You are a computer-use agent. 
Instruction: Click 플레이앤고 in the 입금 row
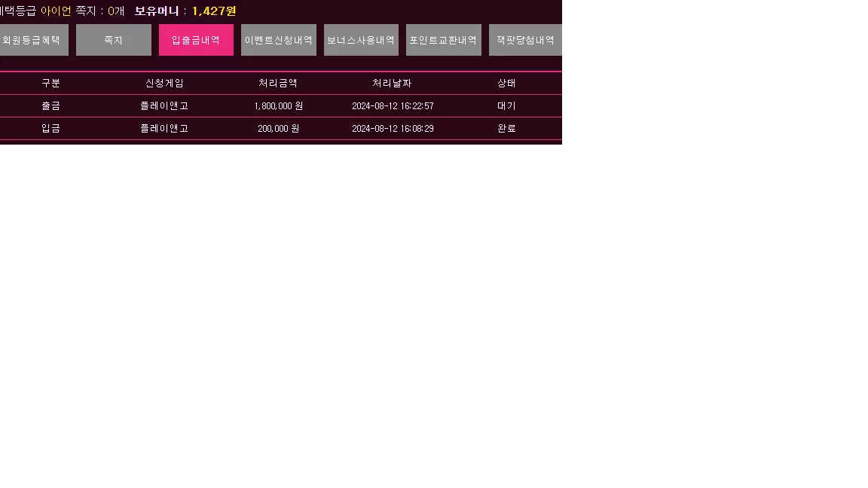[x=164, y=128]
